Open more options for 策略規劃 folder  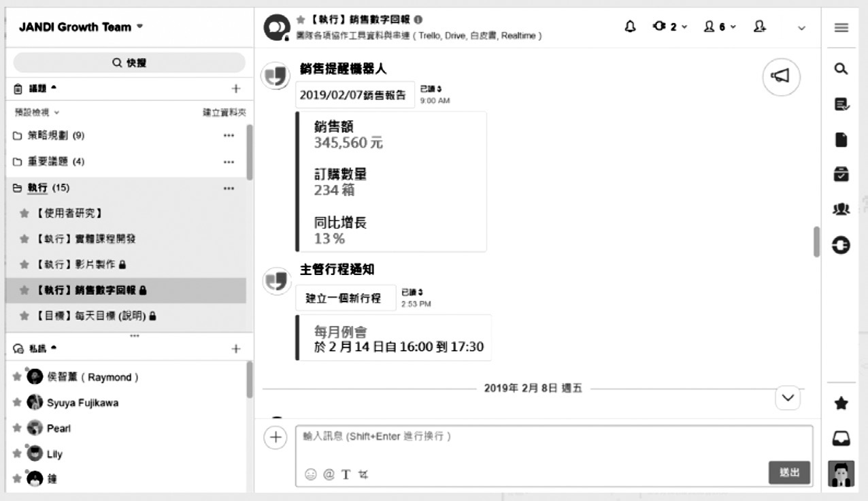(x=229, y=135)
